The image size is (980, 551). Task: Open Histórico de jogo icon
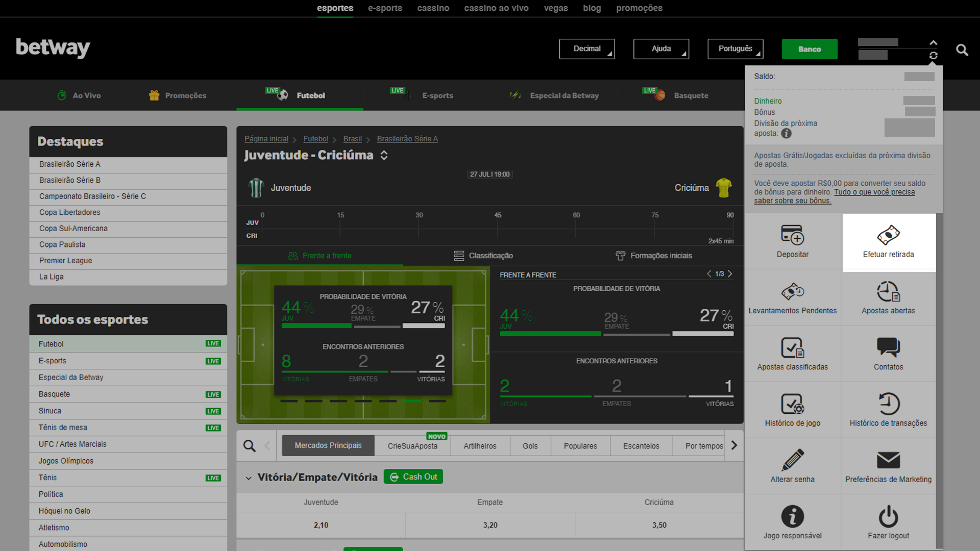point(792,404)
